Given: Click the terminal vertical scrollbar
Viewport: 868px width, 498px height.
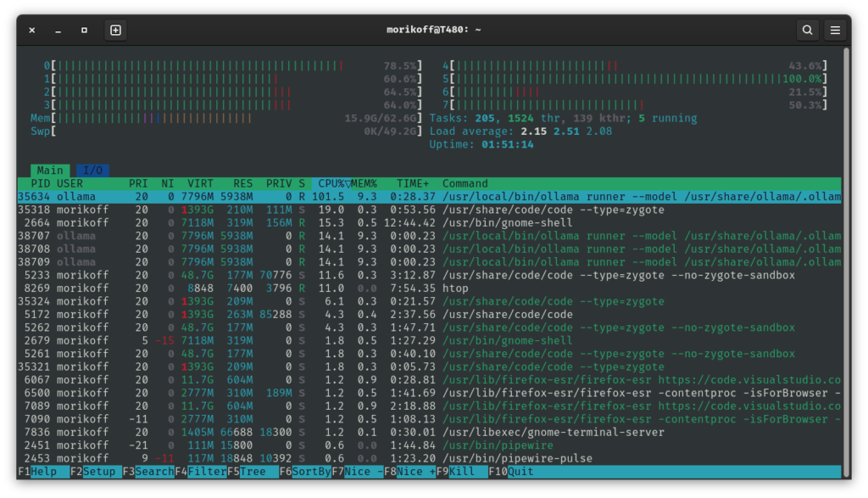Looking at the screenshot, I should pos(847,262).
